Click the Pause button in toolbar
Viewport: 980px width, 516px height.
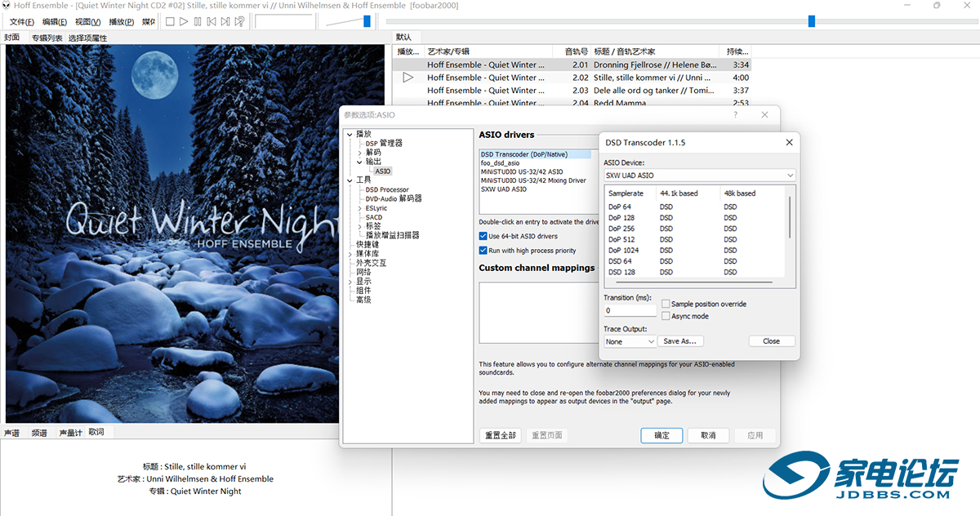[x=198, y=21]
